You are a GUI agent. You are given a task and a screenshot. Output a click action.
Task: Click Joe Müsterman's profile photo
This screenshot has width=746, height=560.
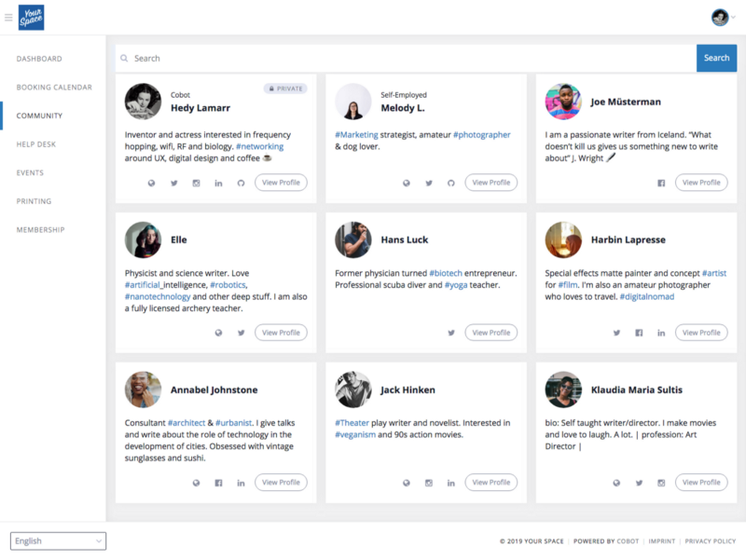563,102
